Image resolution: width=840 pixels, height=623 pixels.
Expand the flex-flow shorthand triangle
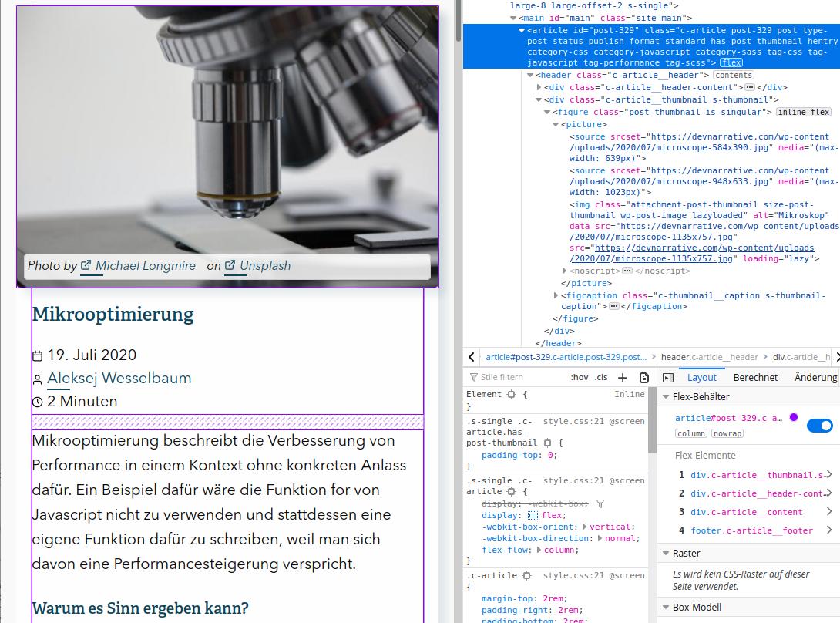[x=540, y=550]
